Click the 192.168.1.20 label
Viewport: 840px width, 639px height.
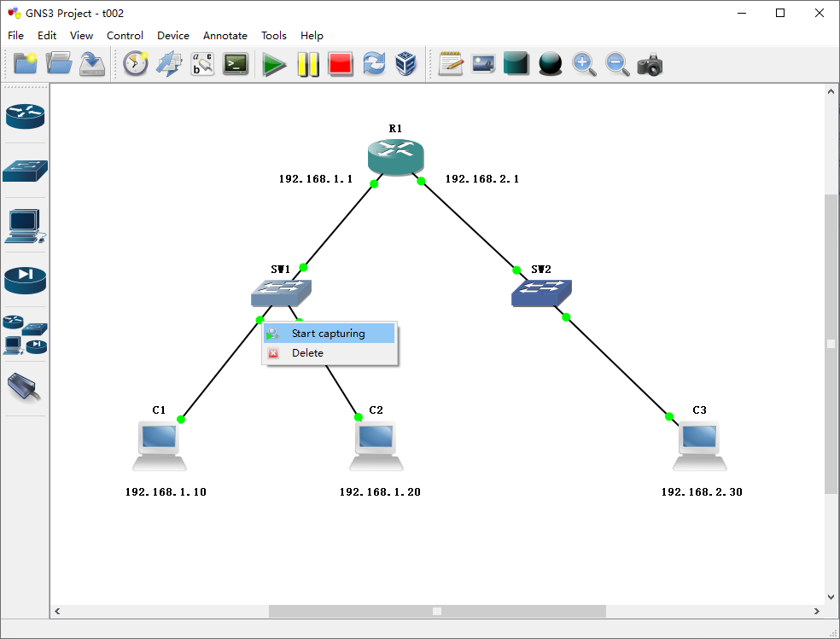[380, 491]
